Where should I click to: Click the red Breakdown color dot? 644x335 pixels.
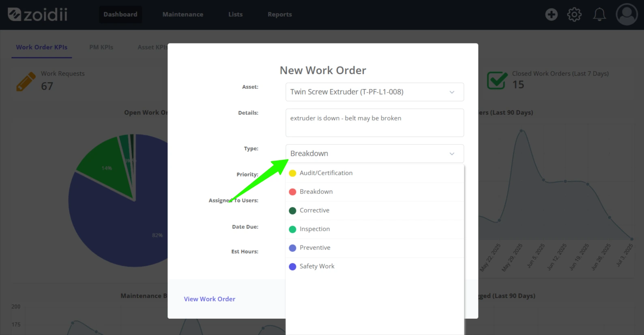(292, 192)
